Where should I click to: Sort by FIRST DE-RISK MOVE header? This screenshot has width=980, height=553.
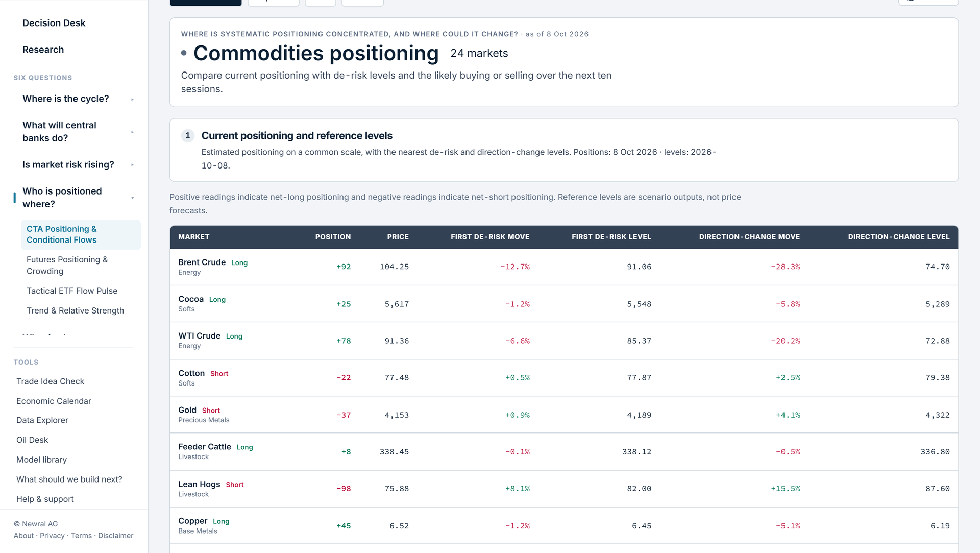point(490,237)
